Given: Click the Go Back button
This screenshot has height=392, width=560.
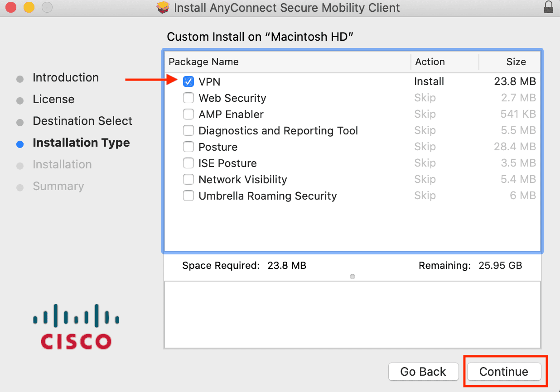Looking at the screenshot, I should pyautogui.click(x=423, y=372).
